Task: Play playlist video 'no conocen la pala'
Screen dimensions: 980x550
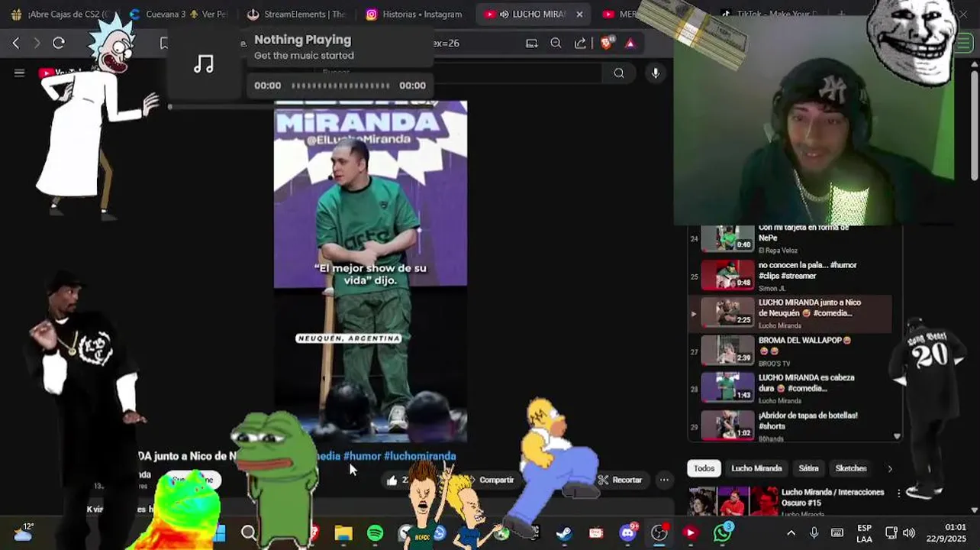Action: tap(790, 276)
